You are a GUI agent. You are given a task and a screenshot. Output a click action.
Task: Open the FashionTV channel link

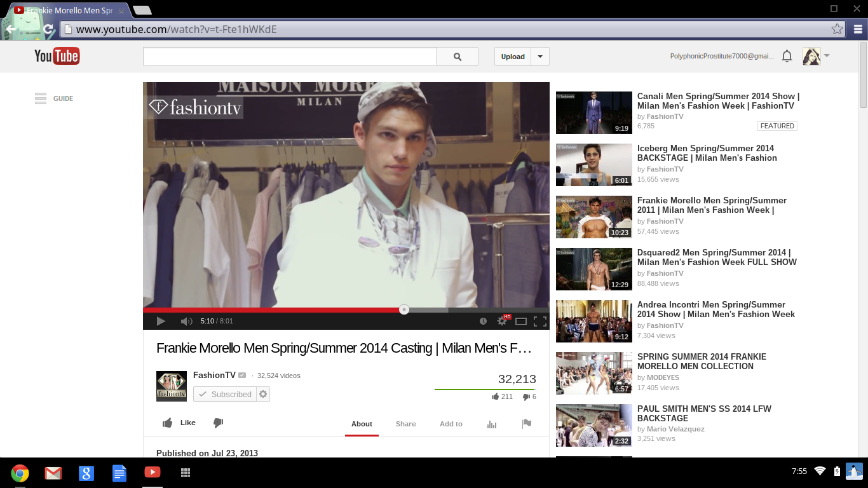(x=214, y=376)
